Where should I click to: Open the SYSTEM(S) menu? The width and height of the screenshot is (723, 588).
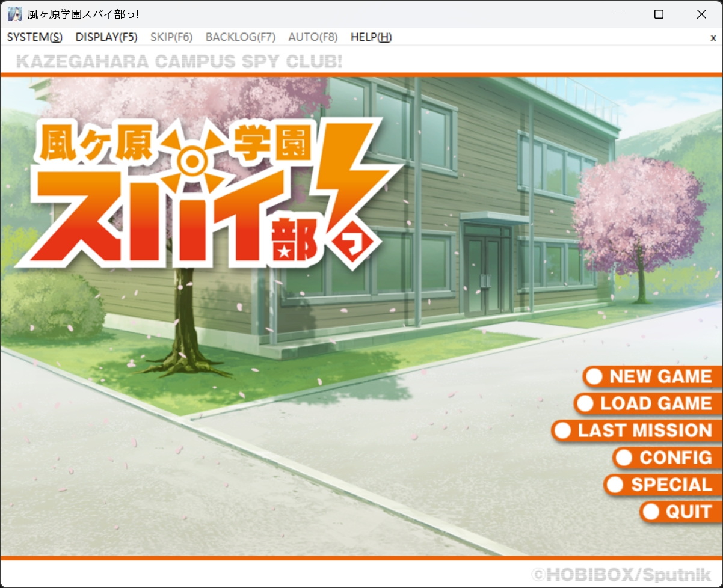point(34,37)
